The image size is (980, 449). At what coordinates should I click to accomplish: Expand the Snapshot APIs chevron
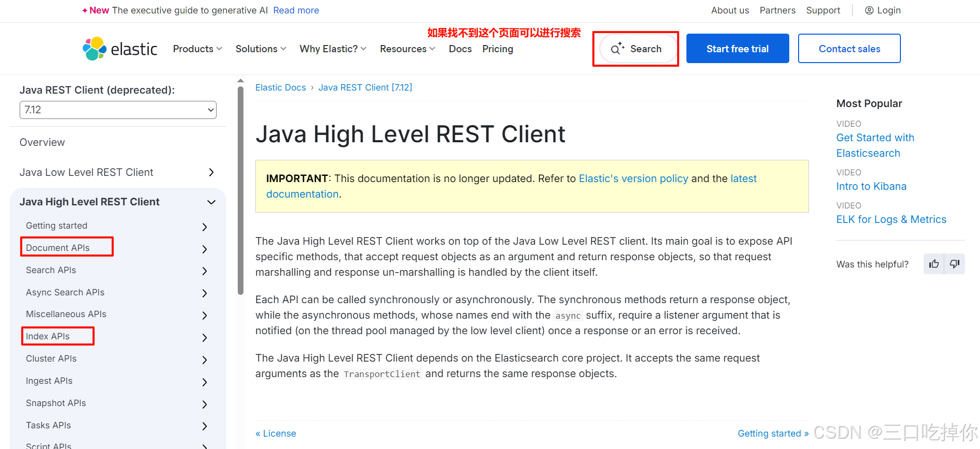(205, 405)
